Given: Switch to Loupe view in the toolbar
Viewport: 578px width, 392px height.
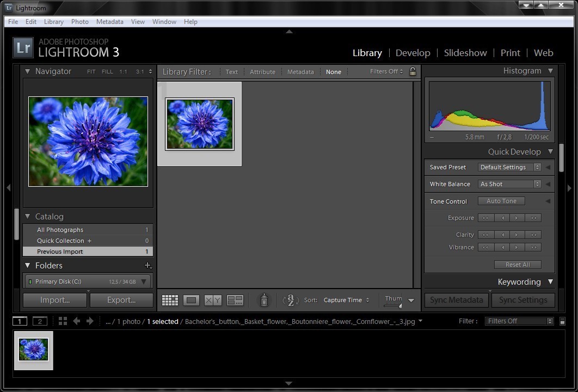Looking at the screenshot, I should point(191,300).
